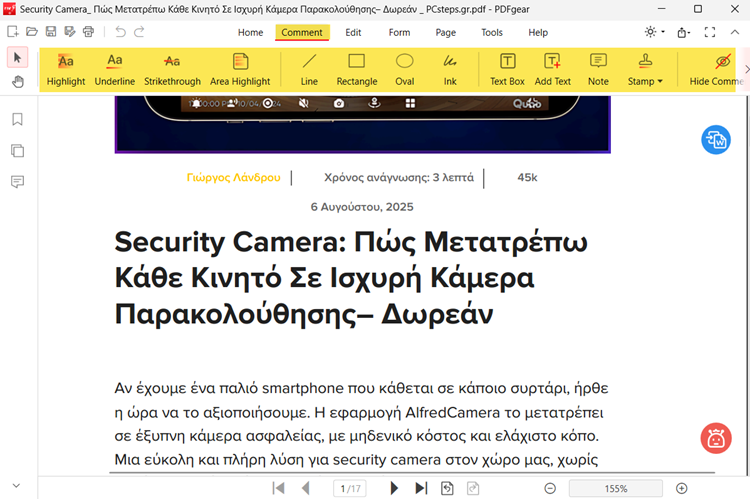750x499 pixels.
Task: Click the Security Camera article headline
Action: click(351, 278)
